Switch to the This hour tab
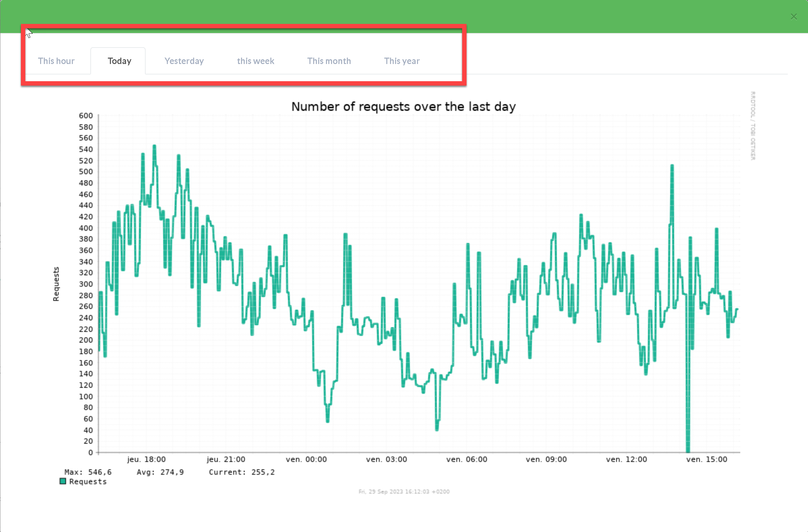808x532 pixels. point(56,61)
